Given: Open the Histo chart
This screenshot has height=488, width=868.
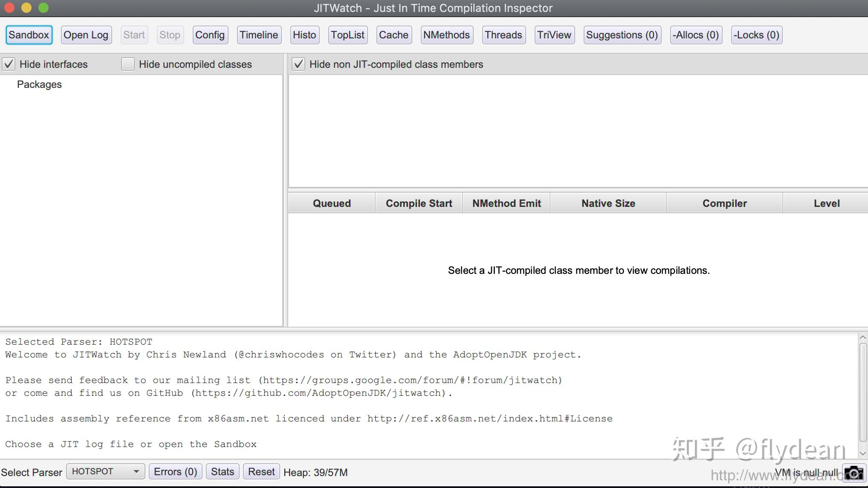Looking at the screenshot, I should pos(304,35).
